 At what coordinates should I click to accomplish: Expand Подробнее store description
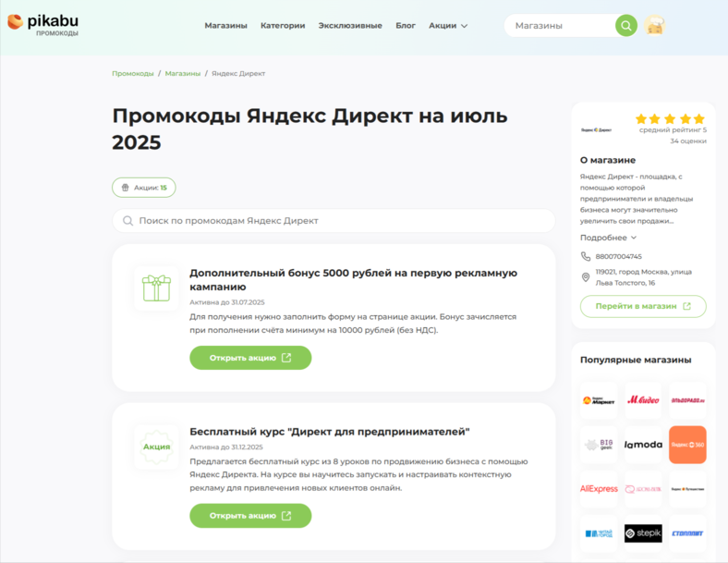coord(608,238)
